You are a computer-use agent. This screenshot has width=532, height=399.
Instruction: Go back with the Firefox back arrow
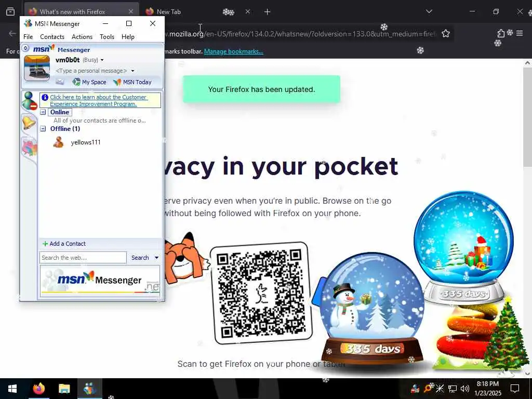(12, 33)
